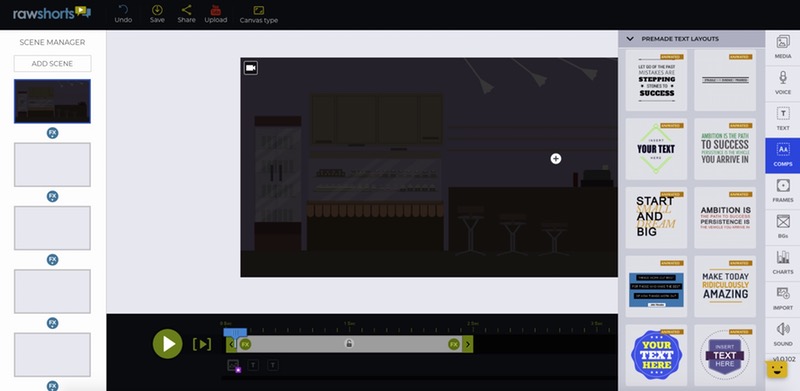
Task: Open the Charts panel
Action: pos(783,263)
